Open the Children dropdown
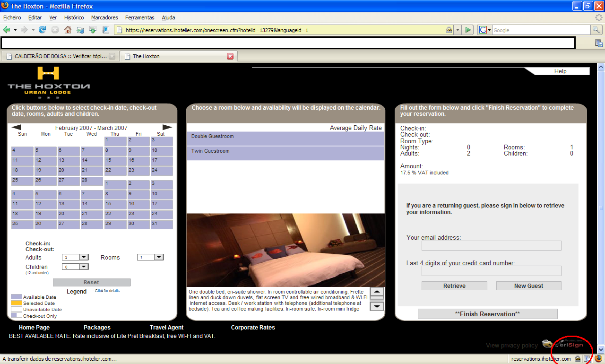Image resolution: width=605 pixels, height=364 pixels. tap(75, 267)
